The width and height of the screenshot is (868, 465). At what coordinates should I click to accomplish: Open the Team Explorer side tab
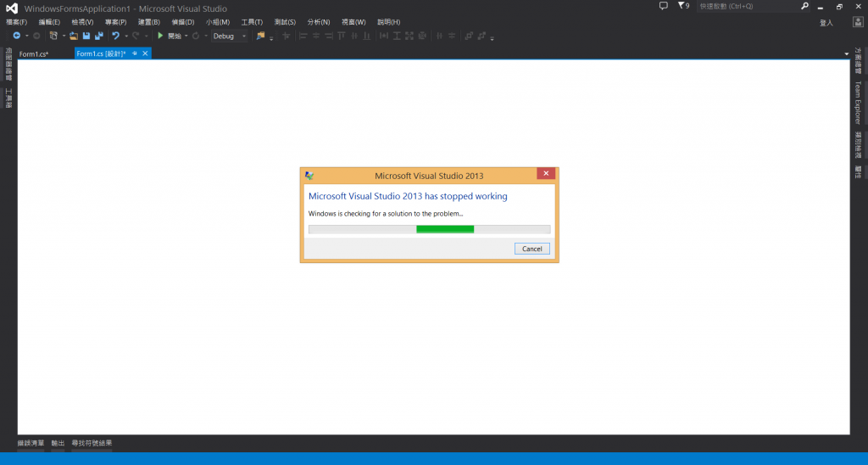[858, 103]
